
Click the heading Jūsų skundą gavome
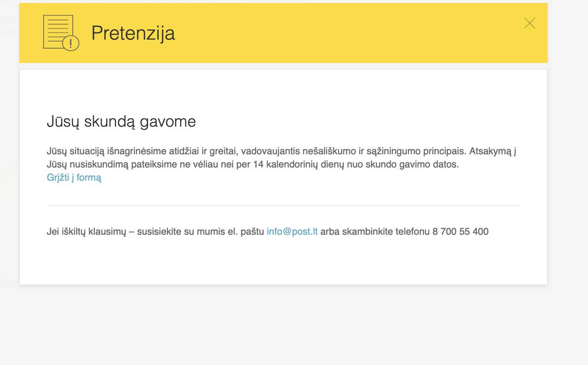pos(121,122)
